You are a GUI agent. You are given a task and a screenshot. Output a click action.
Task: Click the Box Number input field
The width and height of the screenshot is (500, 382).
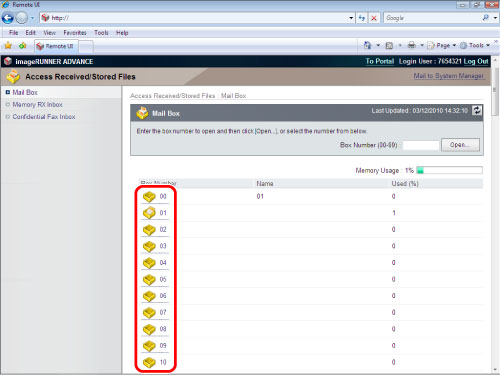421,145
